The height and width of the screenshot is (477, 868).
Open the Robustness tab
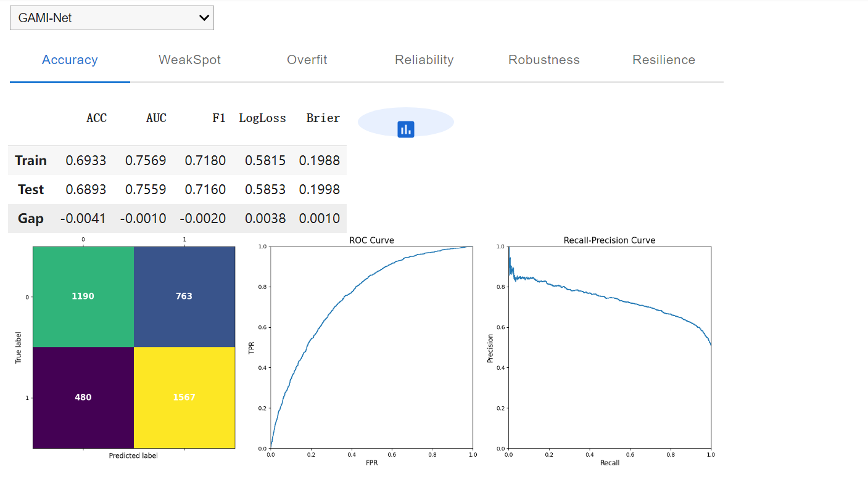pos(544,60)
